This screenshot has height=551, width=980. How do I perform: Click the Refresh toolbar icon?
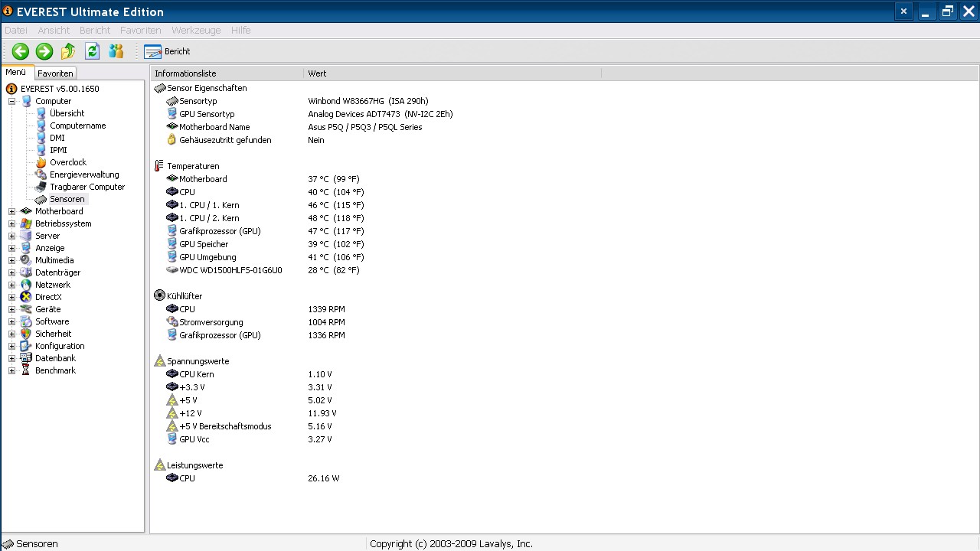click(x=93, y=51)
